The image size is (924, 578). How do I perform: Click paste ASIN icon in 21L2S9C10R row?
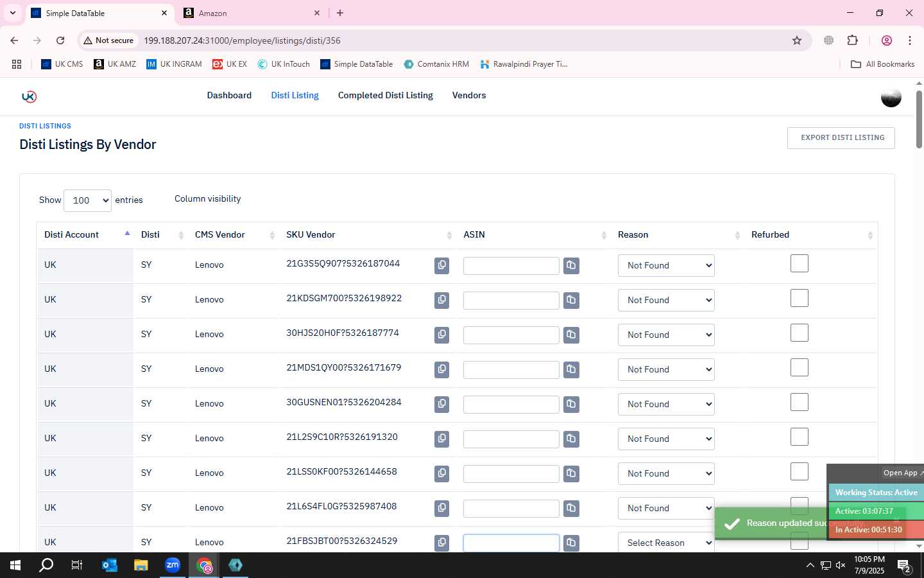(x=571, y=439)
